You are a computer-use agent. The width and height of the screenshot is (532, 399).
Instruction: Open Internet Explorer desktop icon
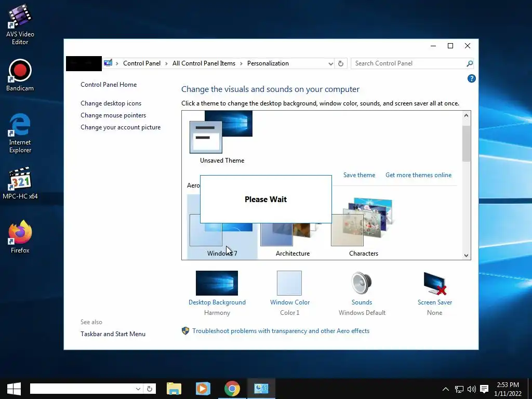[20, 132]
